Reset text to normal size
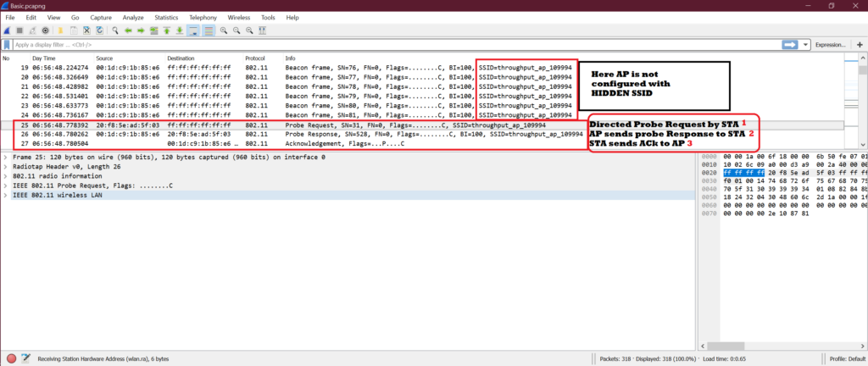 (x=250, y=30)
